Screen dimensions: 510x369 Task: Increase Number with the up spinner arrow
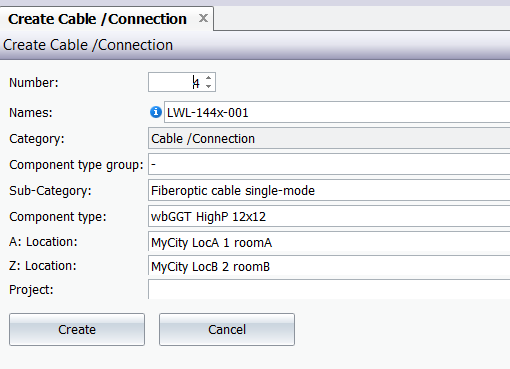point(209,78)
